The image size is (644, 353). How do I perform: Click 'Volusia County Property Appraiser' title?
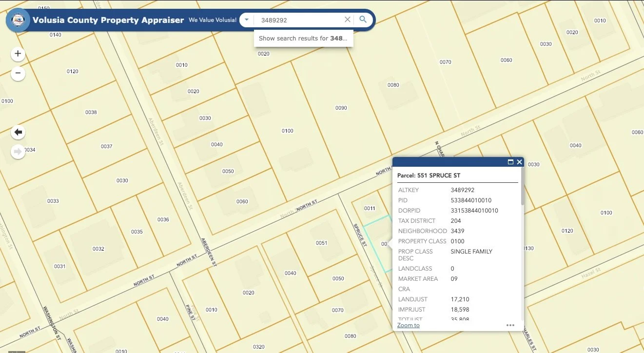pos(108,20)
